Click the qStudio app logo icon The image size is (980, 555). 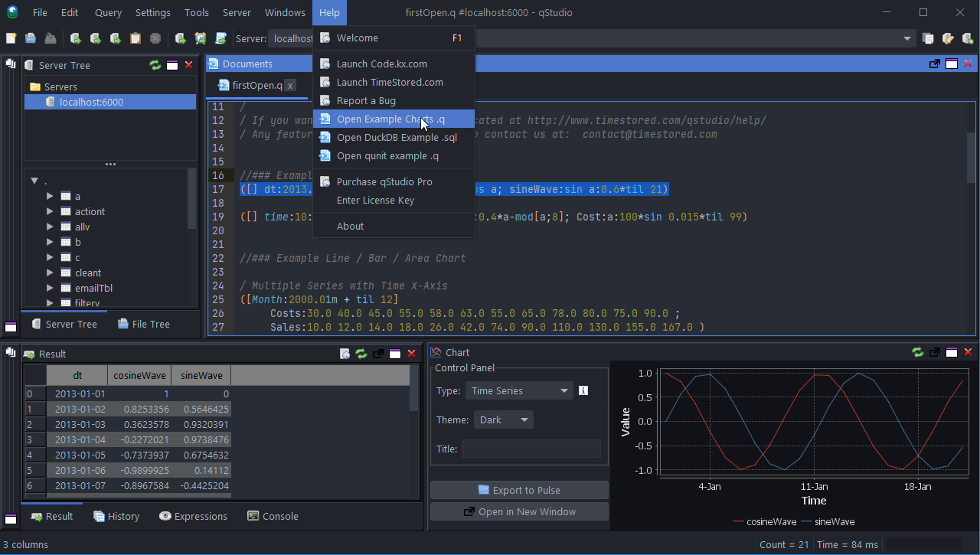(x=11, y=12)
